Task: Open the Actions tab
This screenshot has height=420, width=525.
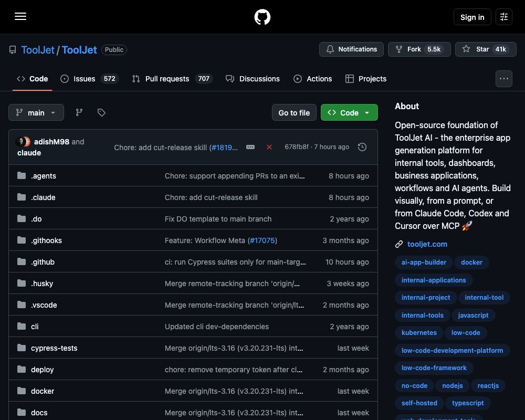Action: tap(313, 79)
